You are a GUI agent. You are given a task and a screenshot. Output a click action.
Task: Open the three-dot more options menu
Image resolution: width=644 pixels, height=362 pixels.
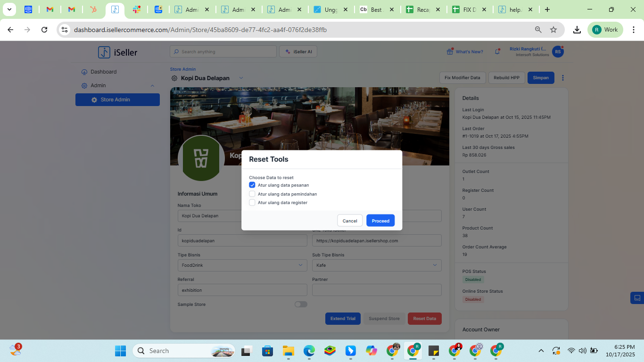[562, 78]
